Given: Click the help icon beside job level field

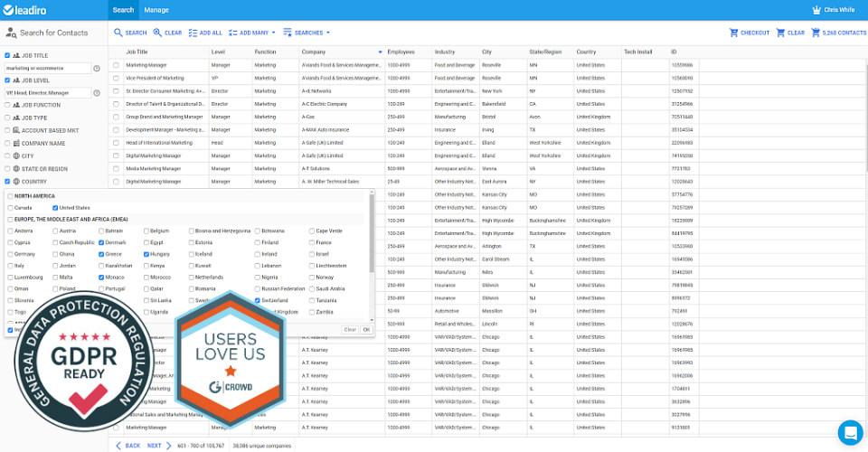Looking at the screenshot, I should point(96,92).
